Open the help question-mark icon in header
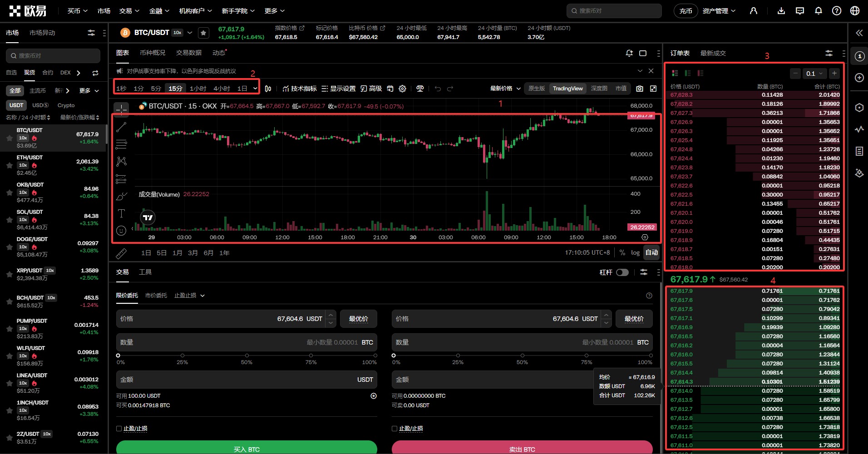The image size is (868, 454). tap(837, 11)
